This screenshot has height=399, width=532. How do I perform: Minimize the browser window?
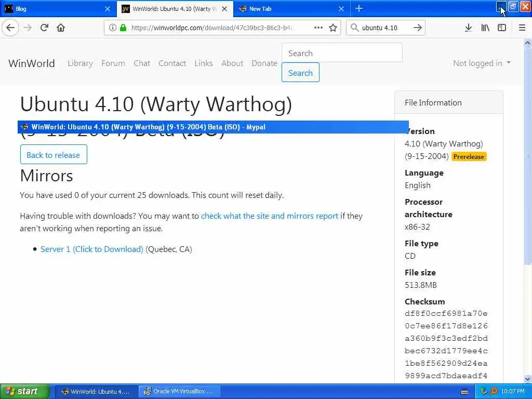point(501,6)
